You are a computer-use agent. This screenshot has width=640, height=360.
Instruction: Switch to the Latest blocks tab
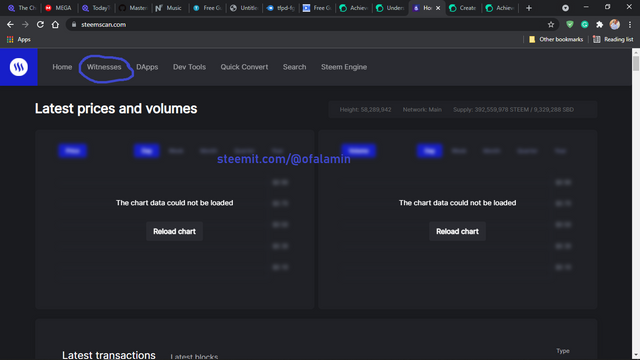click(x=194, y=356)
